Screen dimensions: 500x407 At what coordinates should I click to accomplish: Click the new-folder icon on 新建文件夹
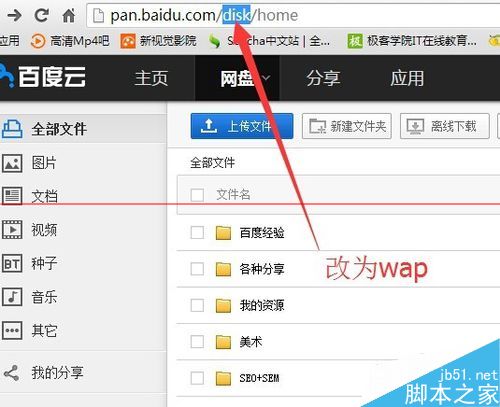pos(318,126)
